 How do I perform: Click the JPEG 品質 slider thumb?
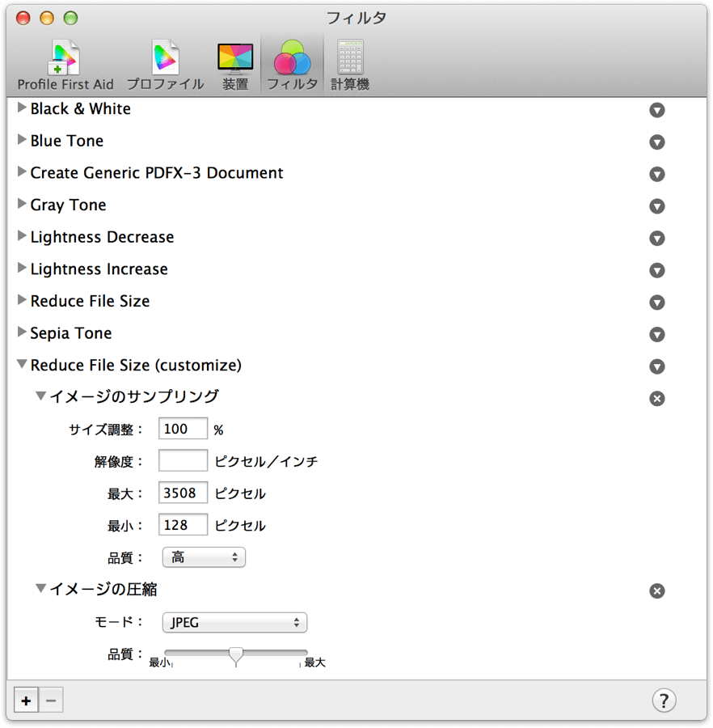coord(236,655)
